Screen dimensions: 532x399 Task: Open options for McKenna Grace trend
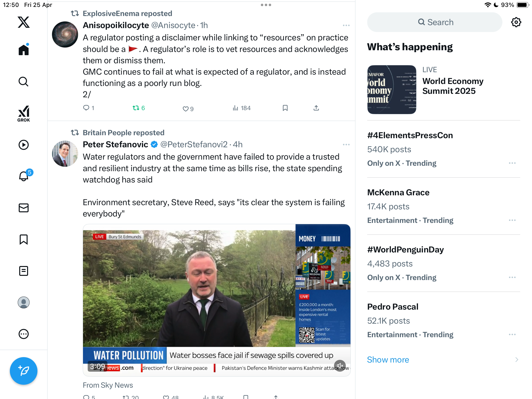pyautogui.click(x=512, y=220)
